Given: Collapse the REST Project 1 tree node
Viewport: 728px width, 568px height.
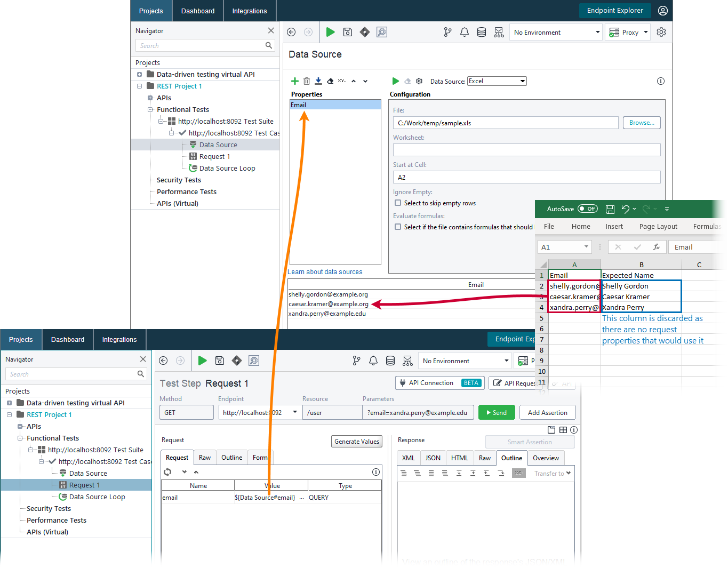Looking at the screenshot, I should (139, 86).
